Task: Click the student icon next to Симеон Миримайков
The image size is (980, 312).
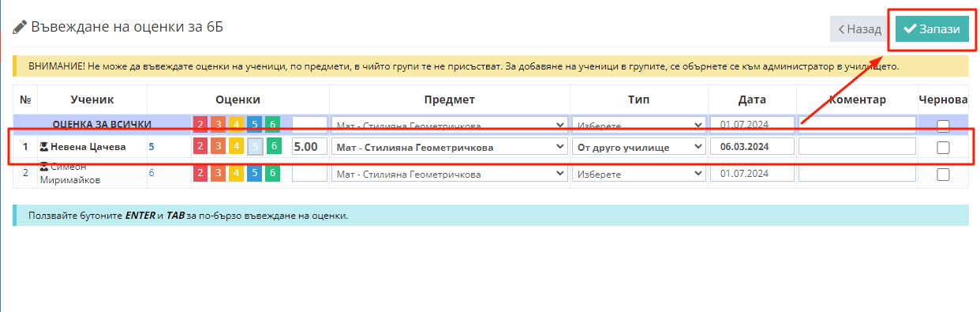Action: click(x=44, y=166)
